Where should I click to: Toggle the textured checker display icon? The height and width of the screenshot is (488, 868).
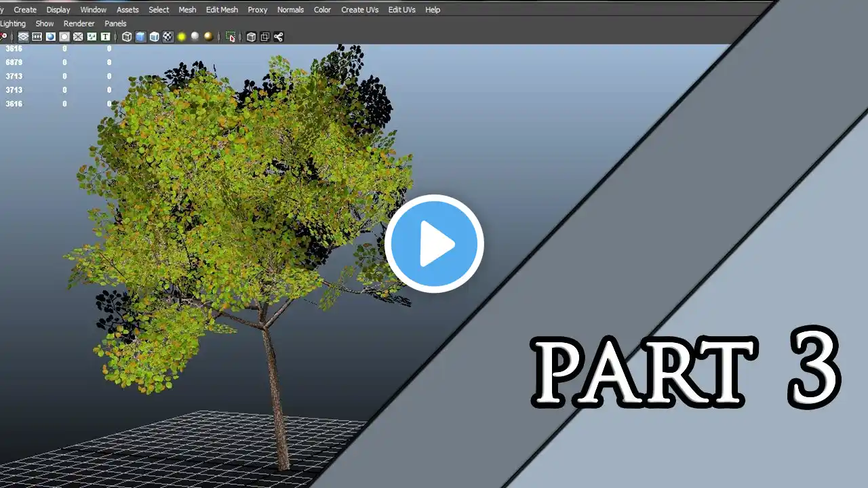click(x=167, y=37)
